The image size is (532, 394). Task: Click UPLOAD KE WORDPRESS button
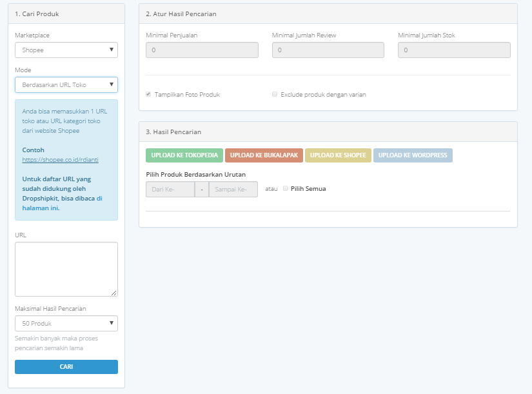click(x=413, y=155)
